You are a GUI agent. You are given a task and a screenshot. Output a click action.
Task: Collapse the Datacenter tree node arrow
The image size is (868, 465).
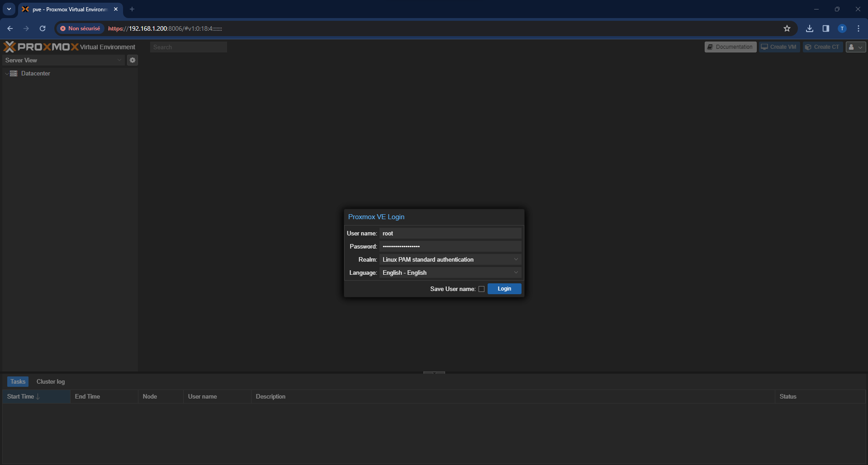tap(6, 73)
